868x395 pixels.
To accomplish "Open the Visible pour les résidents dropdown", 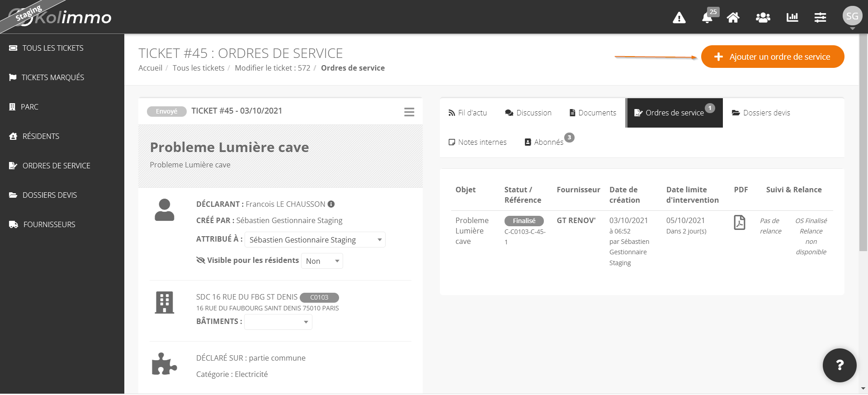I will 322,261.
